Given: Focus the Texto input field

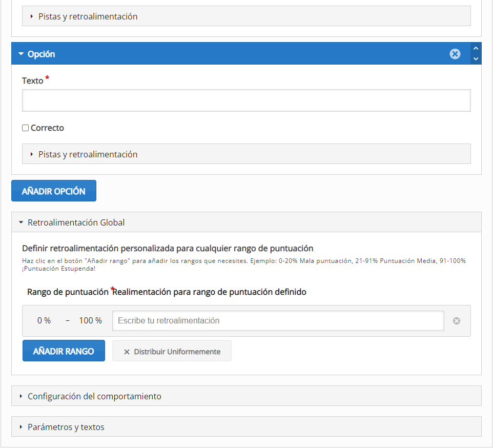Looking at the screenshot, I should click(246, 100).
